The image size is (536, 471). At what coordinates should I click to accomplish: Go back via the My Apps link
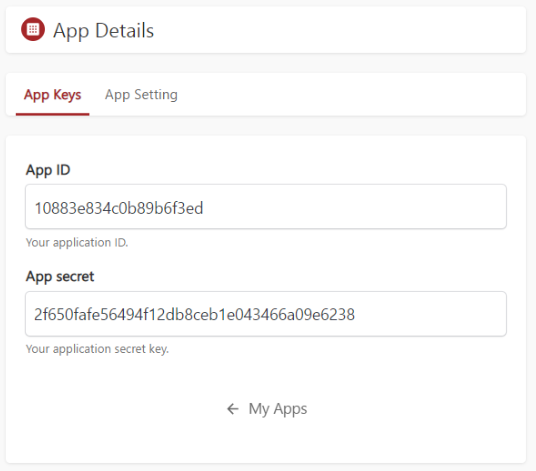pyautogui.click(x=278, y=409)
